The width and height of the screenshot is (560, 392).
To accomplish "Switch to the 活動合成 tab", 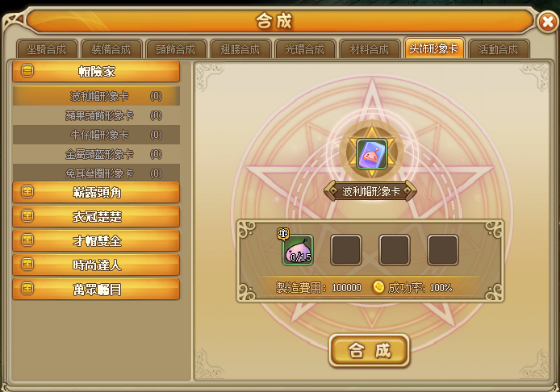I will click(x=498, y=49).
